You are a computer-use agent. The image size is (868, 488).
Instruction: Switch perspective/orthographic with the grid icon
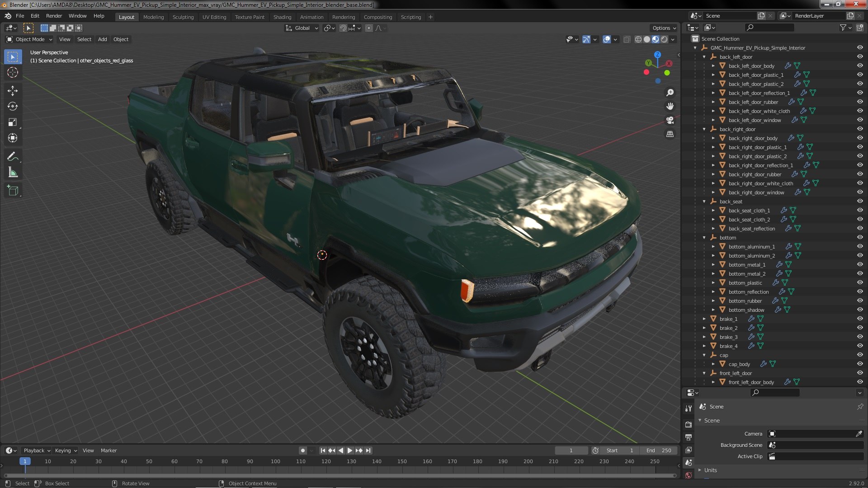[670, 134]
